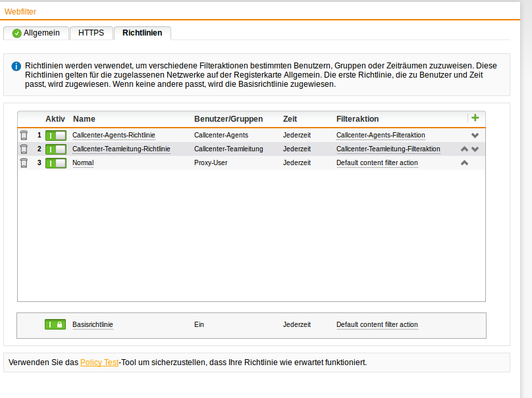Image resolution: width=532 pixels, height=398 pixels.
Task: Toggle Callcenter-Agents-Richtlinie active switch
Action: (x=56, y=135)
